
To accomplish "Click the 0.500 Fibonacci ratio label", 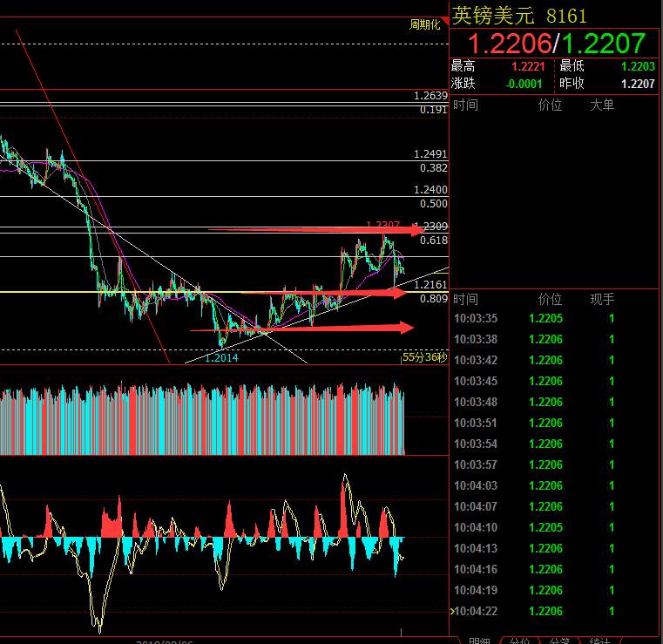I will click(434, 203).
